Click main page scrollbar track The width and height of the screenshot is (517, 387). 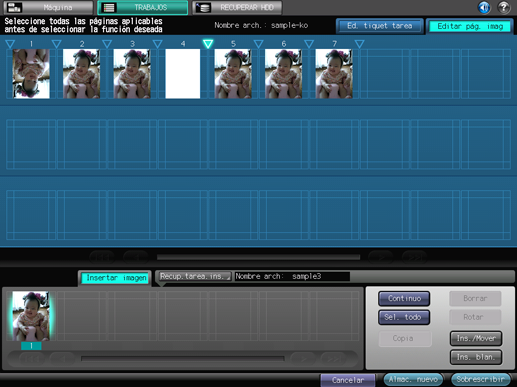[258, 257]
